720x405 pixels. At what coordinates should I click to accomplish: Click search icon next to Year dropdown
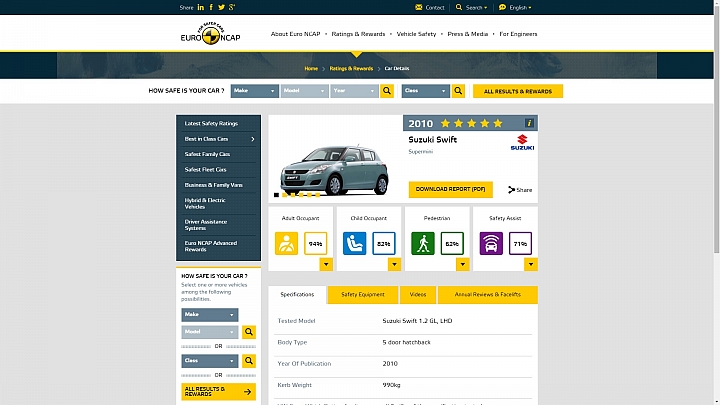pyautogui.click(x=387, y=91)
